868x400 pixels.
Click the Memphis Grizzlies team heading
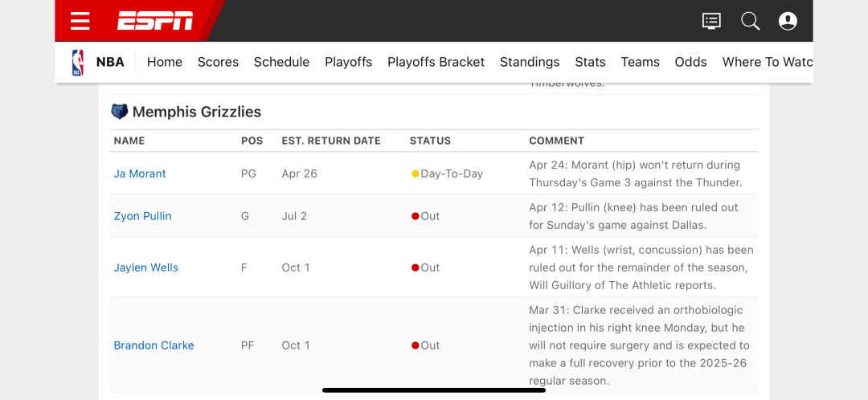click(x=197, y=112)
